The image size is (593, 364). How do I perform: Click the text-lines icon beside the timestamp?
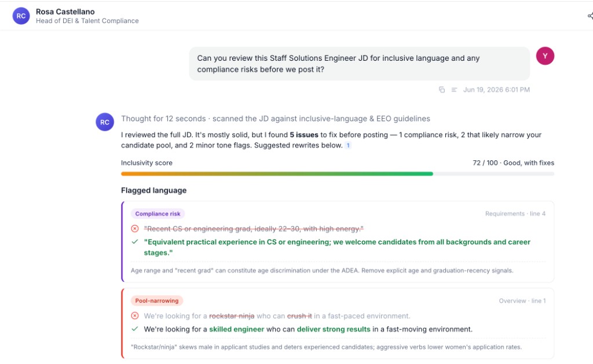[454, 90]
